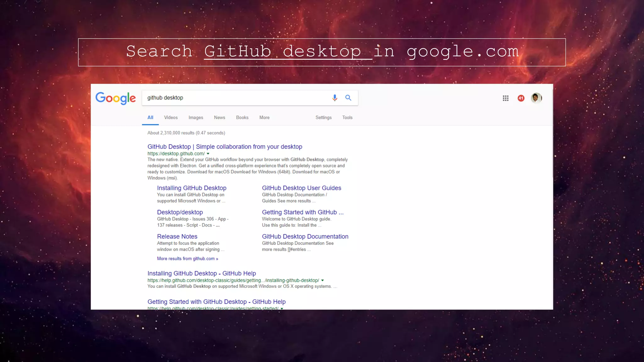Open the Desktop/desktop sitelink
The height and width of the screenshot is (362, 644).
[x=180, y=212]
